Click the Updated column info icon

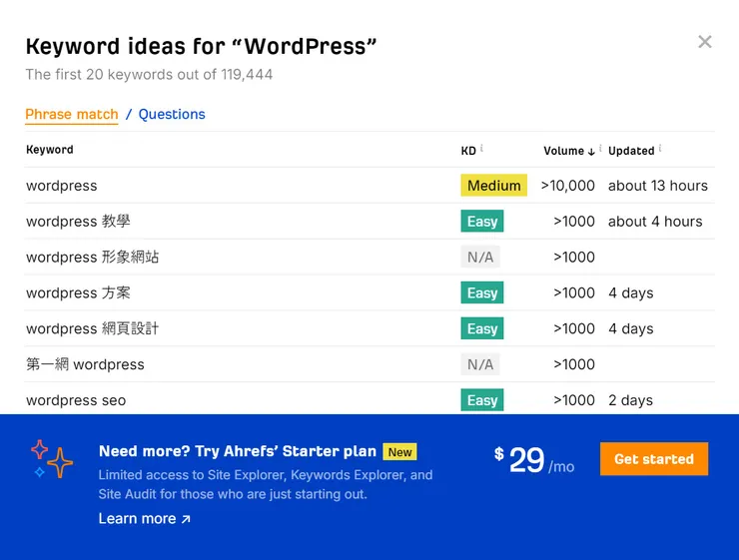pyautogui.click(x=660, y=149)
